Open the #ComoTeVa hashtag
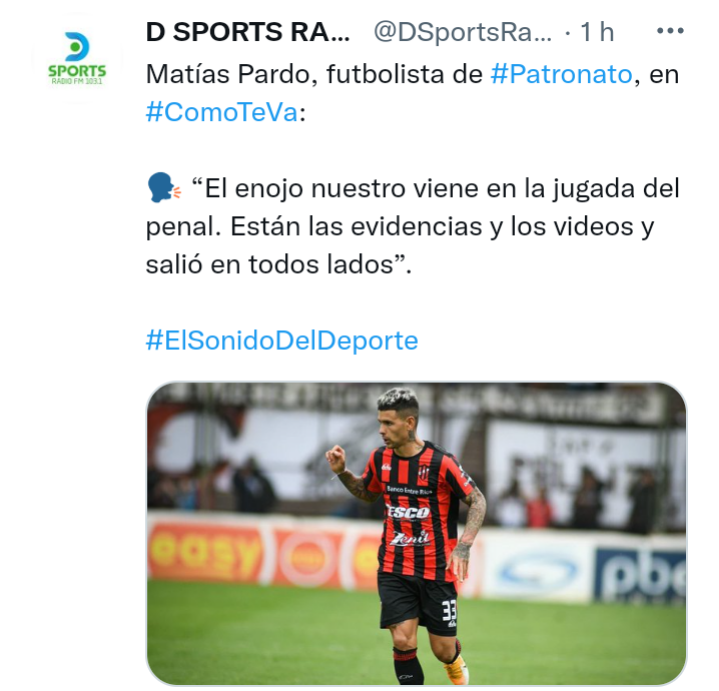The image size is (719, 691). click(x=222, y=112)
